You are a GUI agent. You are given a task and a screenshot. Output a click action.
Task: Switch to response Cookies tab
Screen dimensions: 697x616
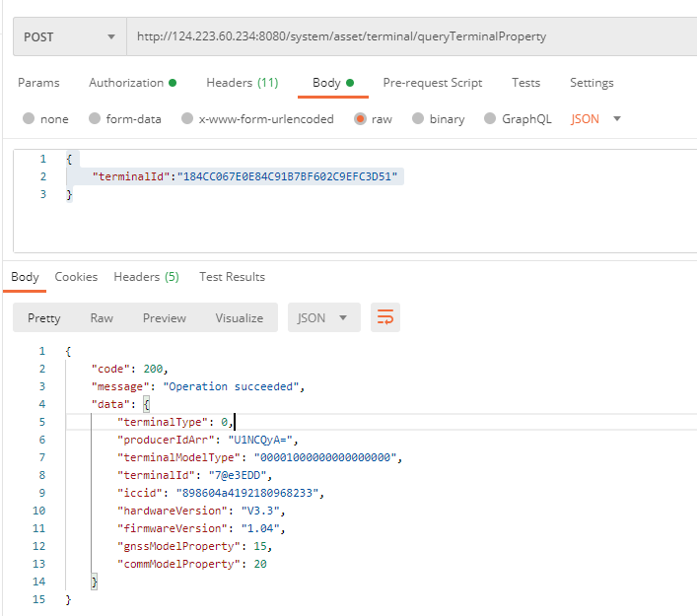click(x=76, y=277)
